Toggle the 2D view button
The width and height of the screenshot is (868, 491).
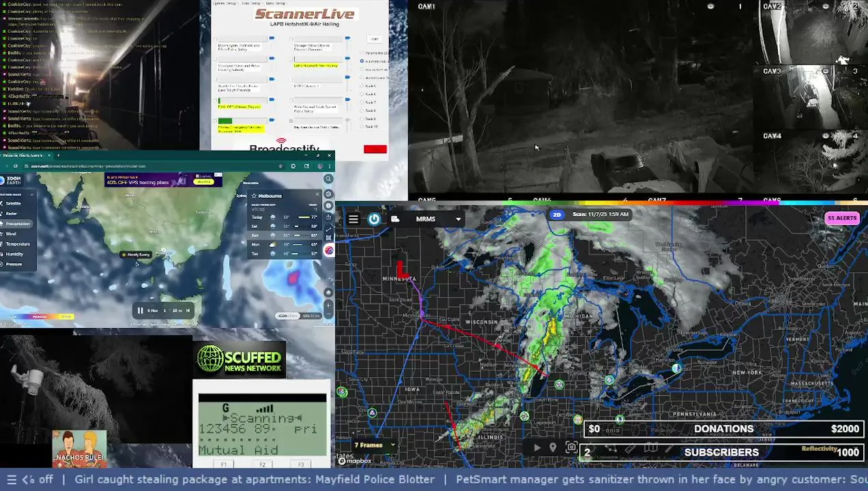[x=557, y=215]
